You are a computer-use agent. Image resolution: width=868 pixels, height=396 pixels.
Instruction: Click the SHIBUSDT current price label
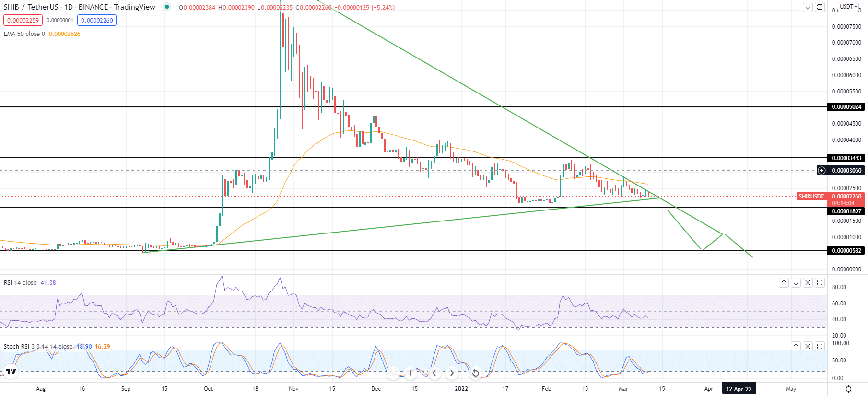click(x=811, y=197)
